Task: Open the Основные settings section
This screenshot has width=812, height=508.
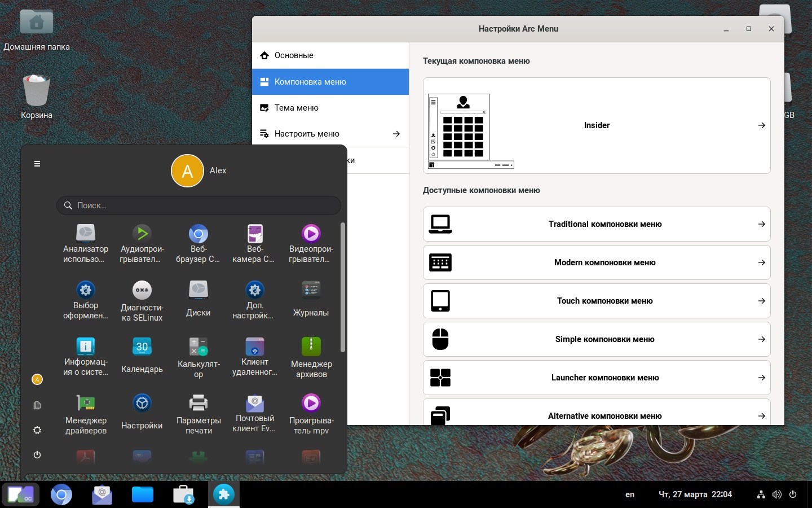Action: (x=330, y=55)
